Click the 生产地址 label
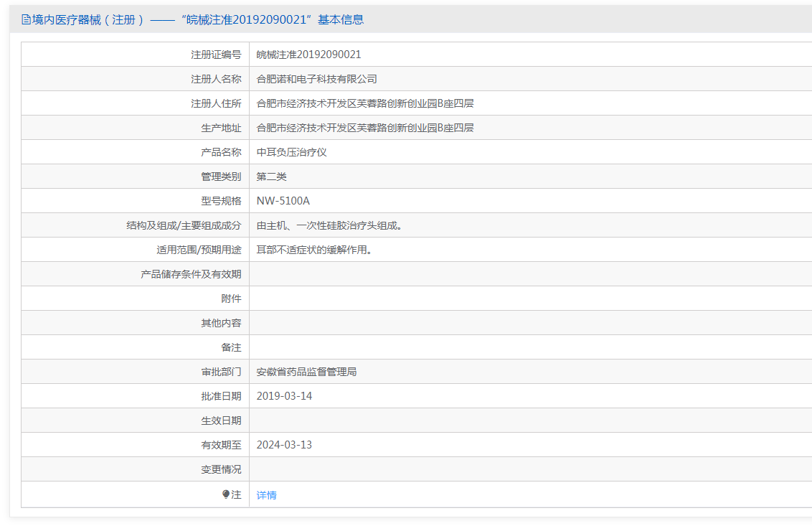Viewport: 812px width, 526px height. pyautogui.click(x=221, y=128)
